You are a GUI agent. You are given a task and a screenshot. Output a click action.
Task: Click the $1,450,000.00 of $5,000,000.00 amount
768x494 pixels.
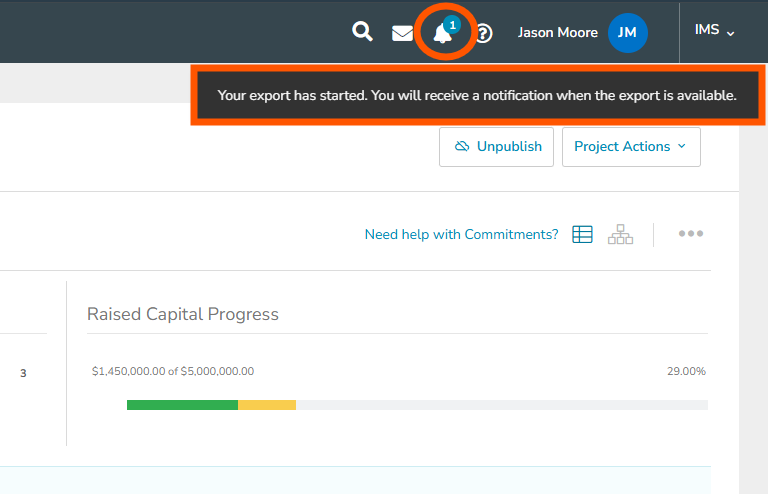click(172, 371)
